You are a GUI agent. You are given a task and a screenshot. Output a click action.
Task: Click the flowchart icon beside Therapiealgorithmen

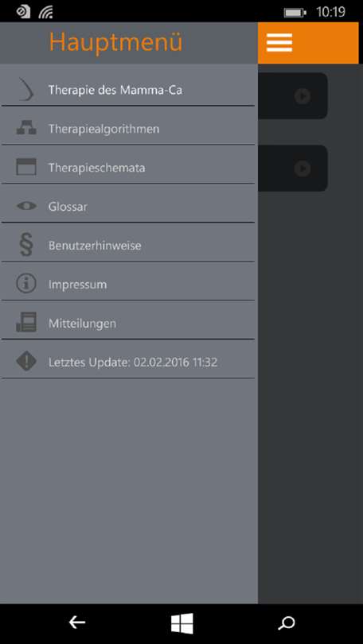point(26,129)
